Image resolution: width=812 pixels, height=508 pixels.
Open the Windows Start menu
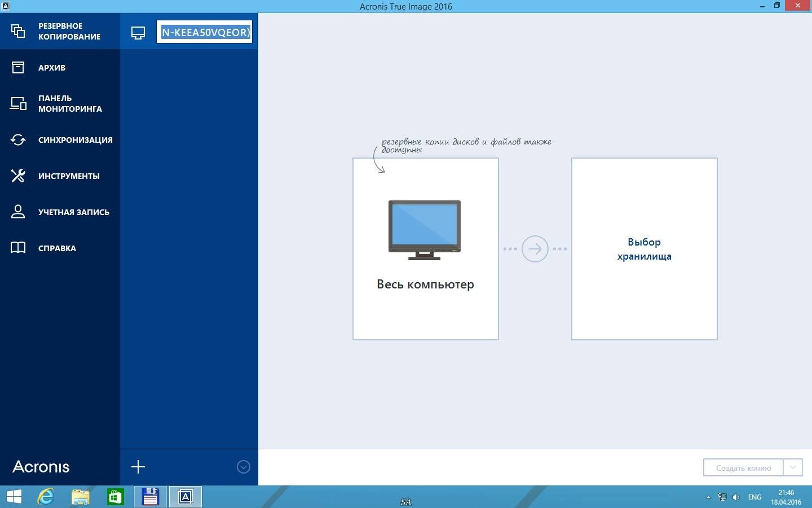point(14,497)
